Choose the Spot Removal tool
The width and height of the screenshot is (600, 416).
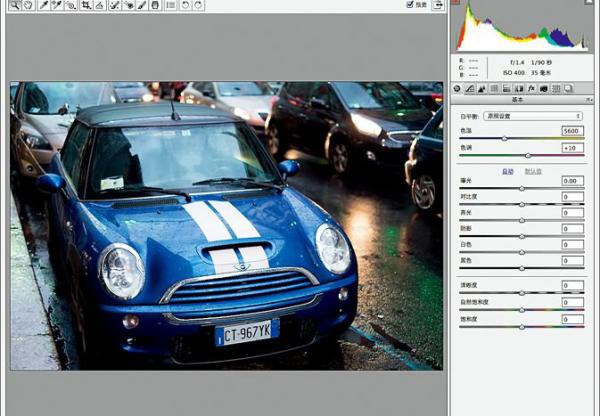114,5
